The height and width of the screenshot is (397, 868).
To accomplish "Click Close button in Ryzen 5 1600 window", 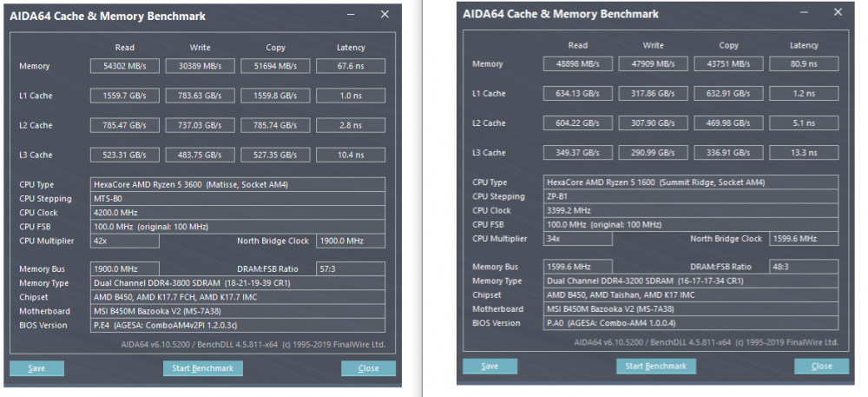I will coord(821,366).
